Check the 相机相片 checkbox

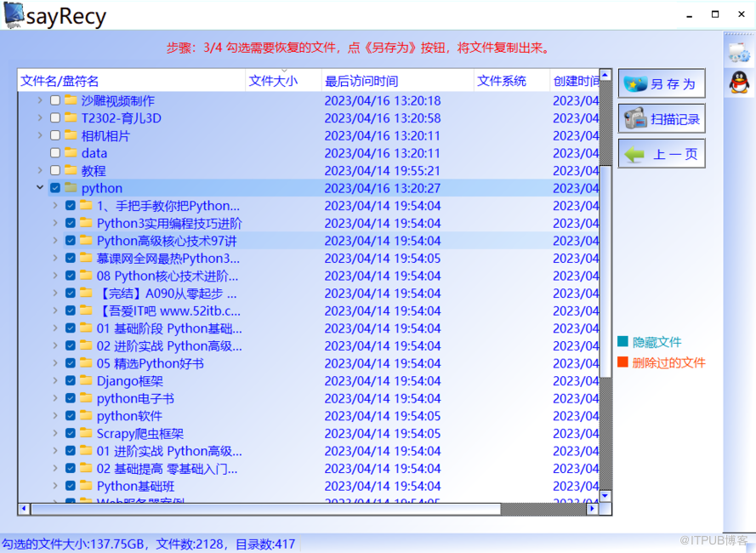pyautogui.click(x=55, y=135)
